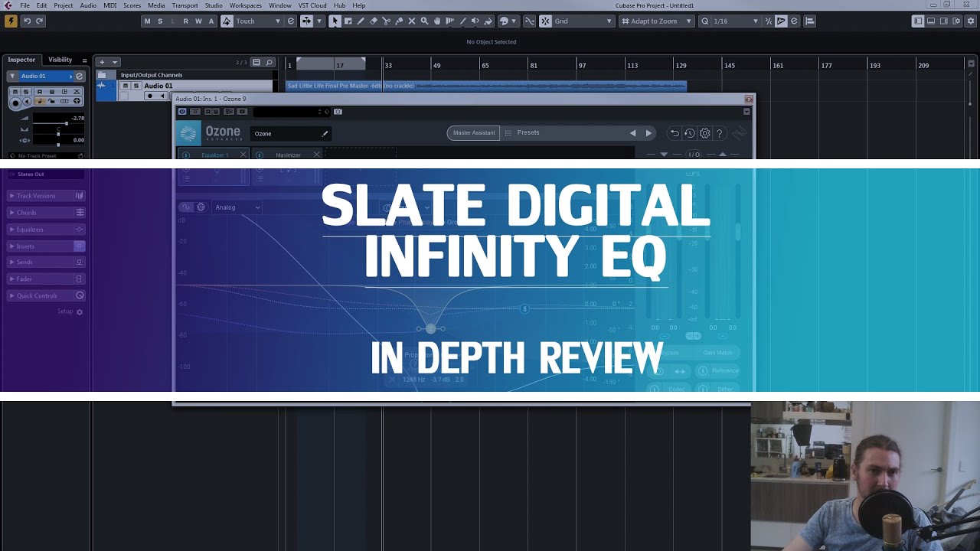Select the Range Selection tool
Screen dimensions: 980x551
(348, 21)
